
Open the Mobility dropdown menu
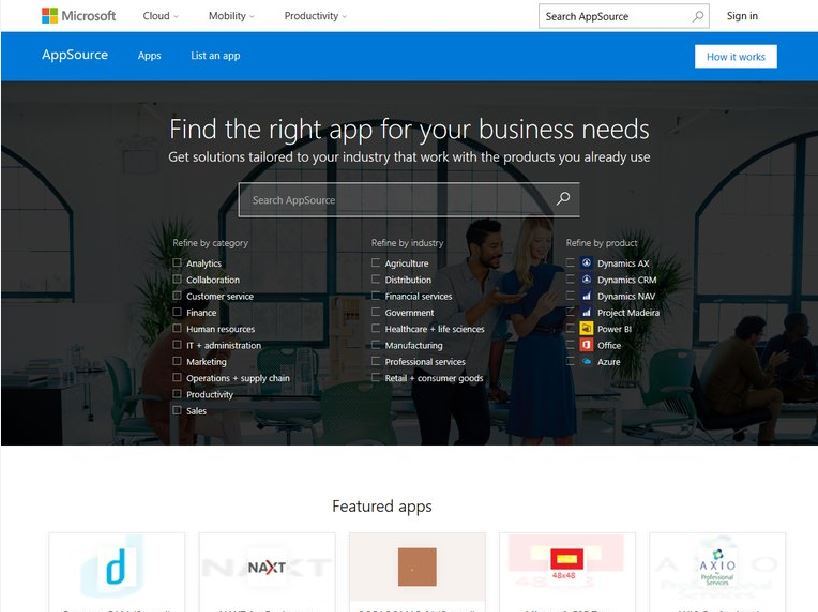(232, 16)
